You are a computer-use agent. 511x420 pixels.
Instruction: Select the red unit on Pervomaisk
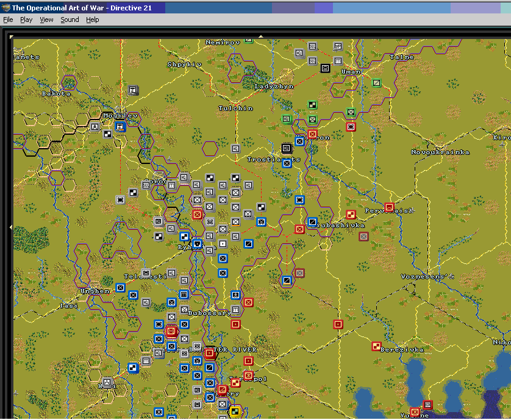(x=389, y=207)
